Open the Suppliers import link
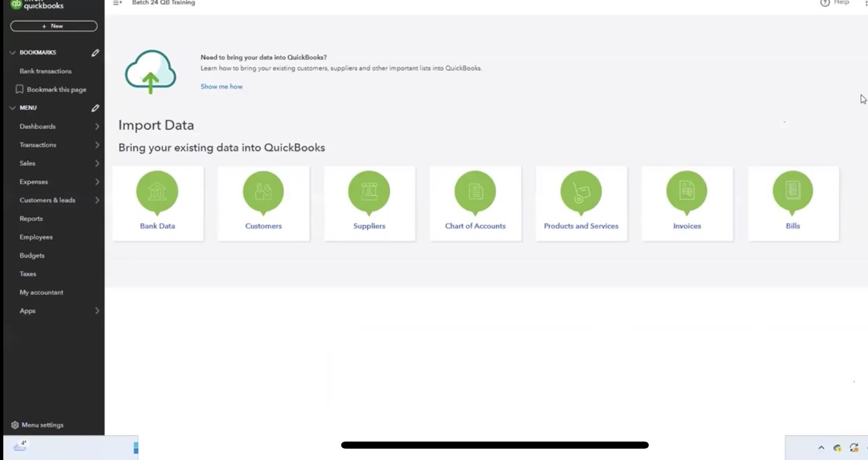 click(x=369, y=226)
